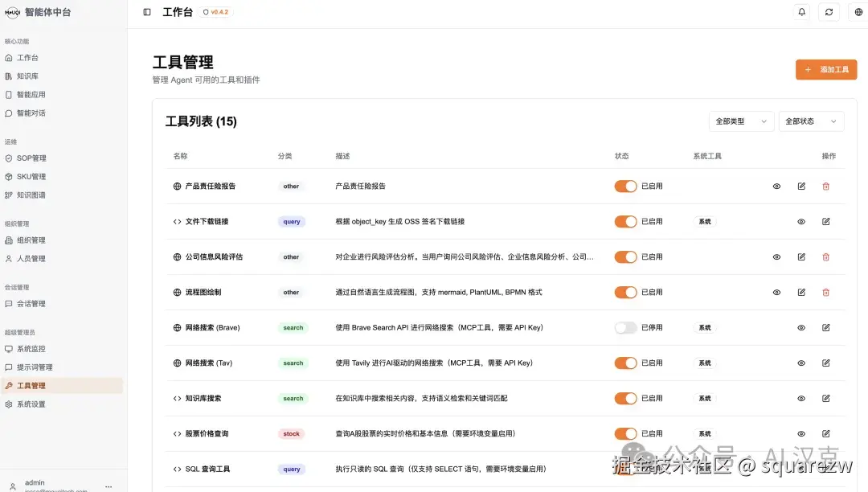Disable the 文件下载链接 switch

[625, 222]
